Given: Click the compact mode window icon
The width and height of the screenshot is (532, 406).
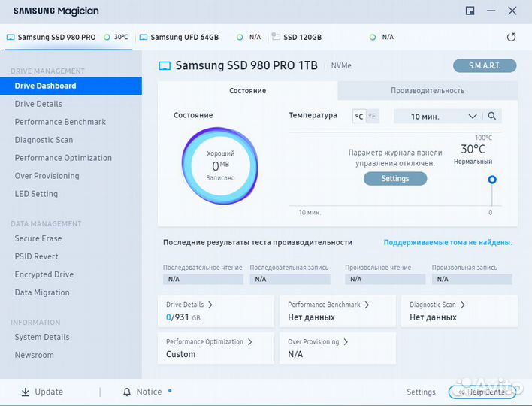Looking at the screenshot, I should click(x=470, y=11).
